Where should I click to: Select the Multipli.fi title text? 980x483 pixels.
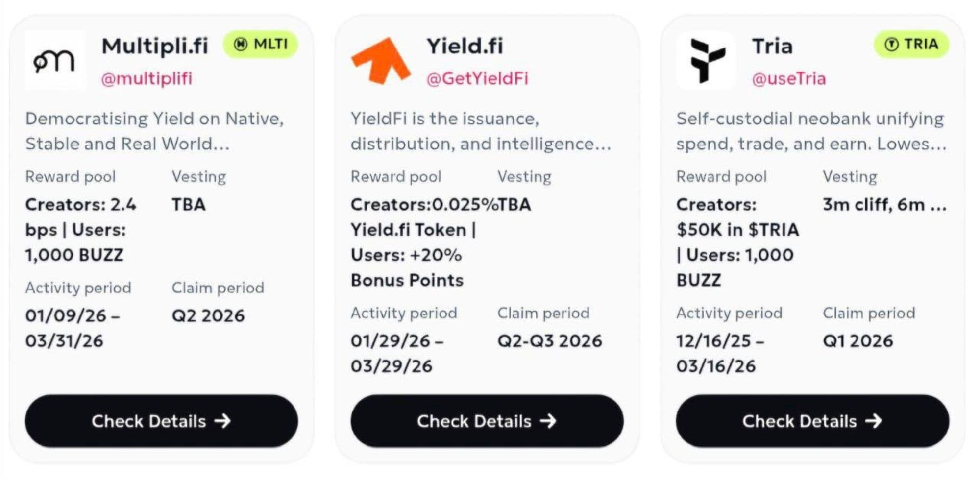tap(155, 46)
